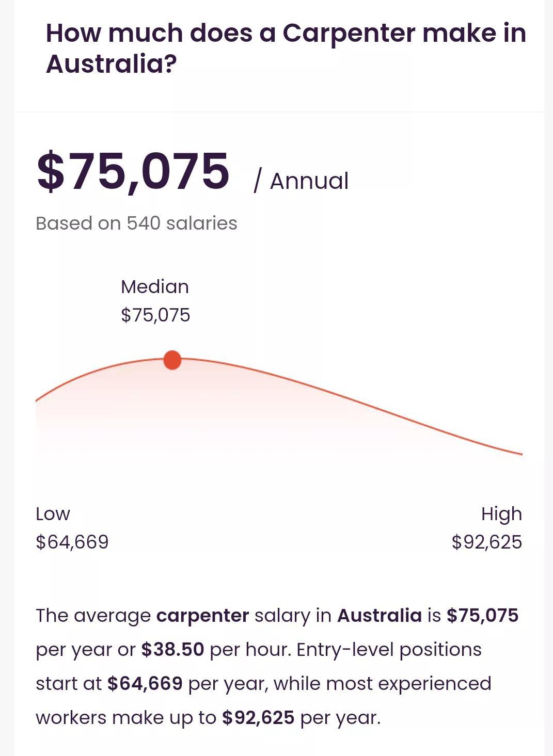
Task: Select the $75,075 value under Median
Action: coord(155,315)
